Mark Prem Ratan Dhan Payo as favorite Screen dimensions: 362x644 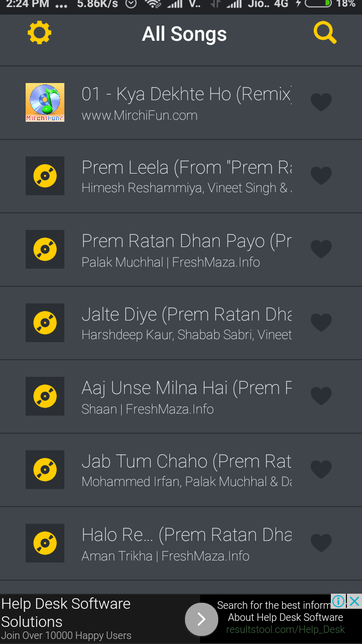coord(321,249)
